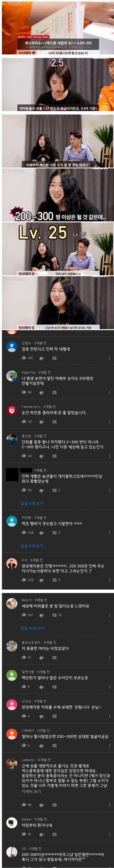
Task: Open more options for 훈선생 comment
Action: (x=110, y=455)
